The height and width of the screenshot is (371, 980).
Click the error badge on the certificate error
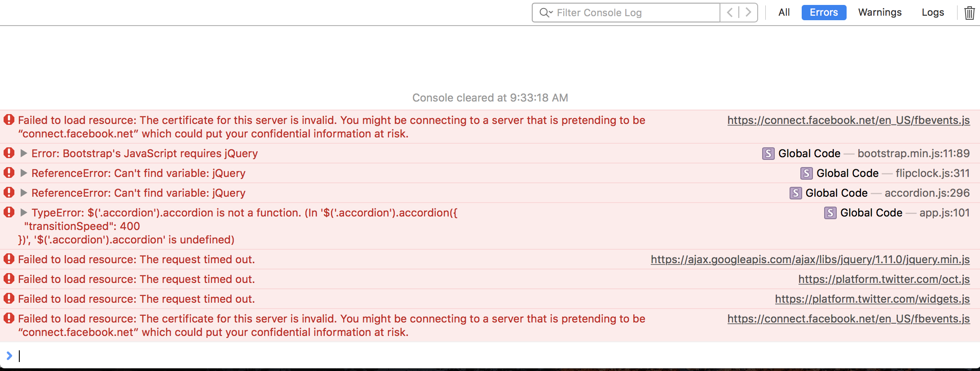point(9,120)
